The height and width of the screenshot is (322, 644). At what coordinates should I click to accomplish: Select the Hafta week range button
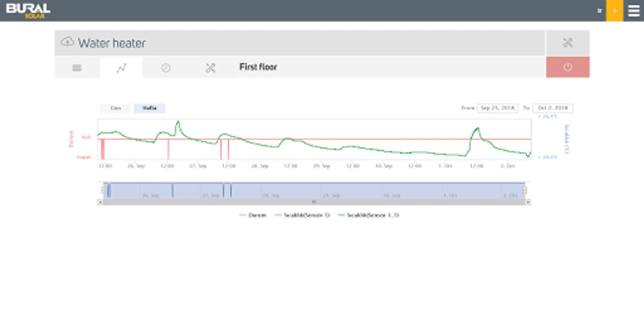[x=149, y=108]
